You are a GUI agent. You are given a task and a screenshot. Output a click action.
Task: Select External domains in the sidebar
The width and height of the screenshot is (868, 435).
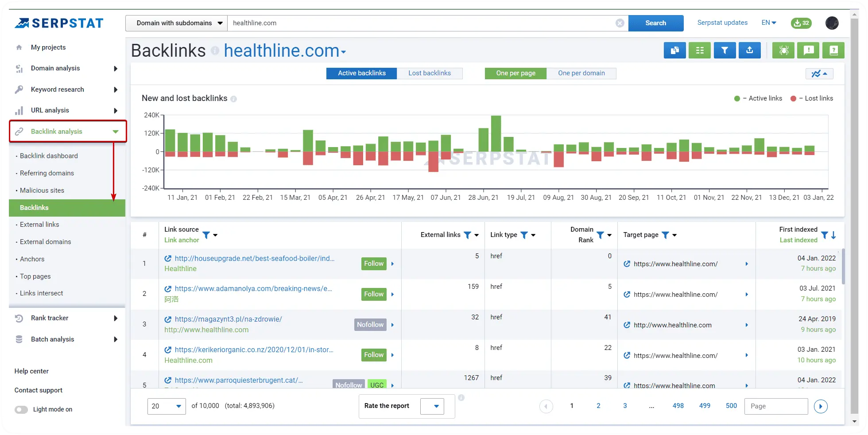pos(45,241)
